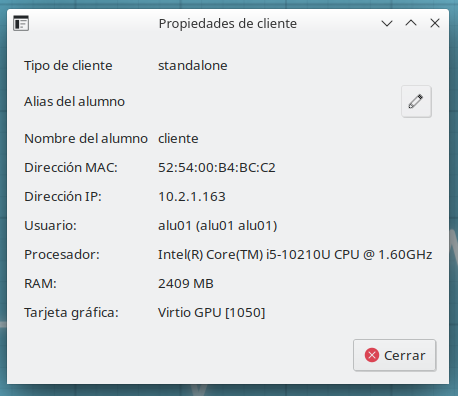Click the Alias del alumno label

click(74, 102)
